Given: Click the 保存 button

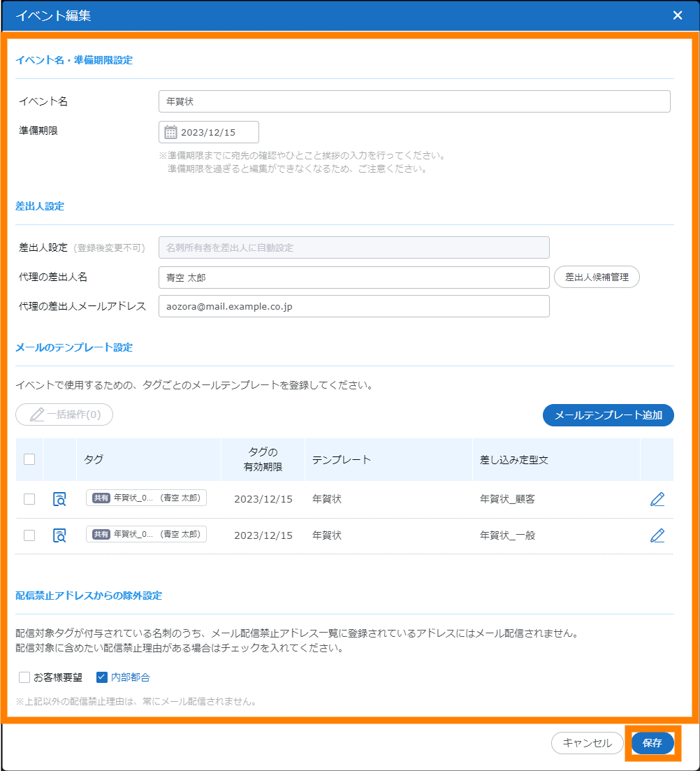Looking at the screenshot, I should click(x=652, y=743).
